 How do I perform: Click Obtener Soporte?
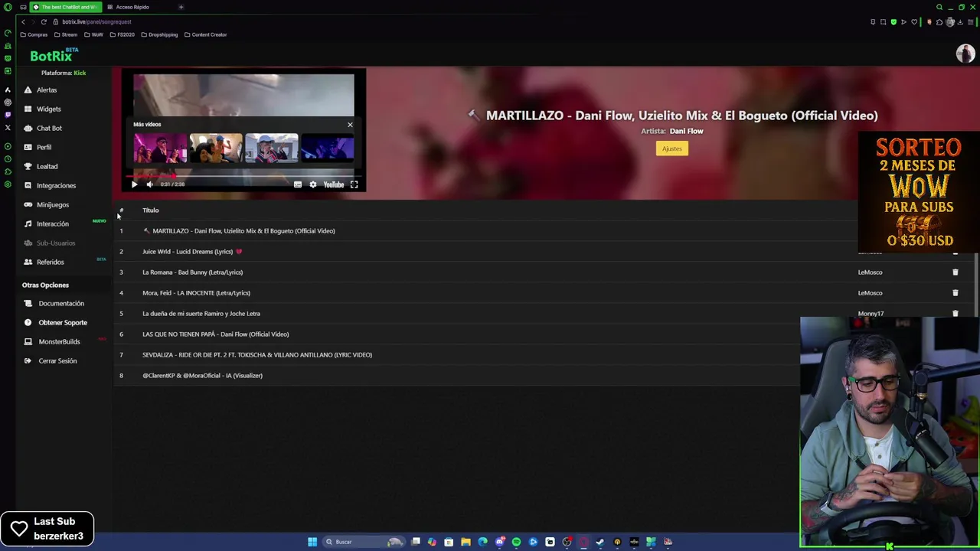click(x=63, y=322)
